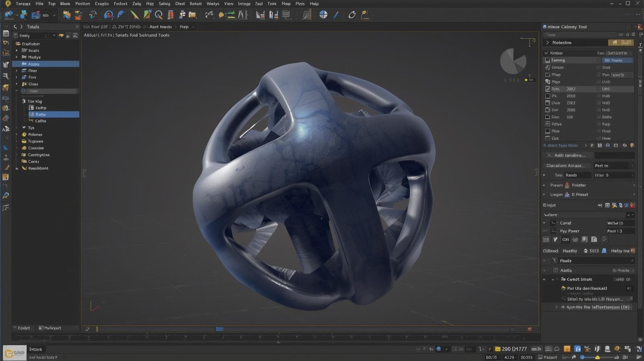Check the Rise checkbox in properties list
The width and height of the screenshot is (644, 361).
pyautogui.click(x=547, y=131)
